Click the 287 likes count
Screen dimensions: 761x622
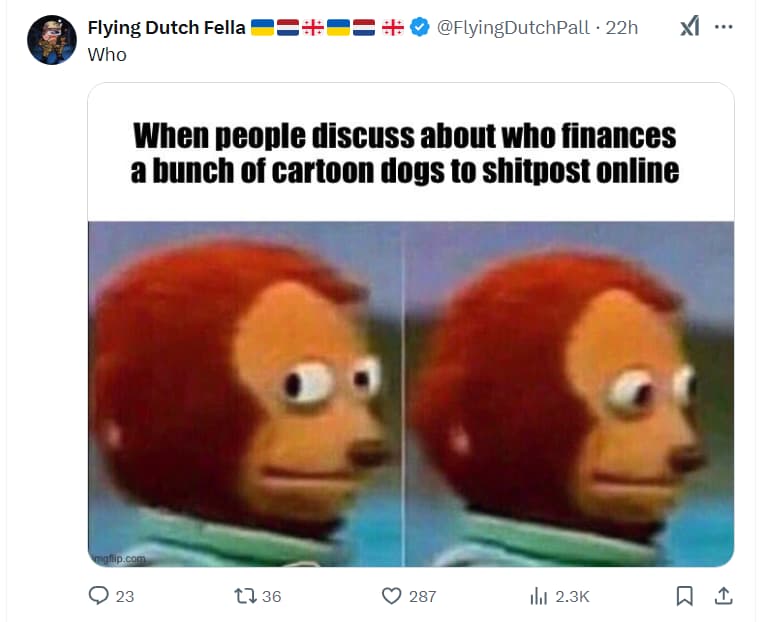point(422,596)
